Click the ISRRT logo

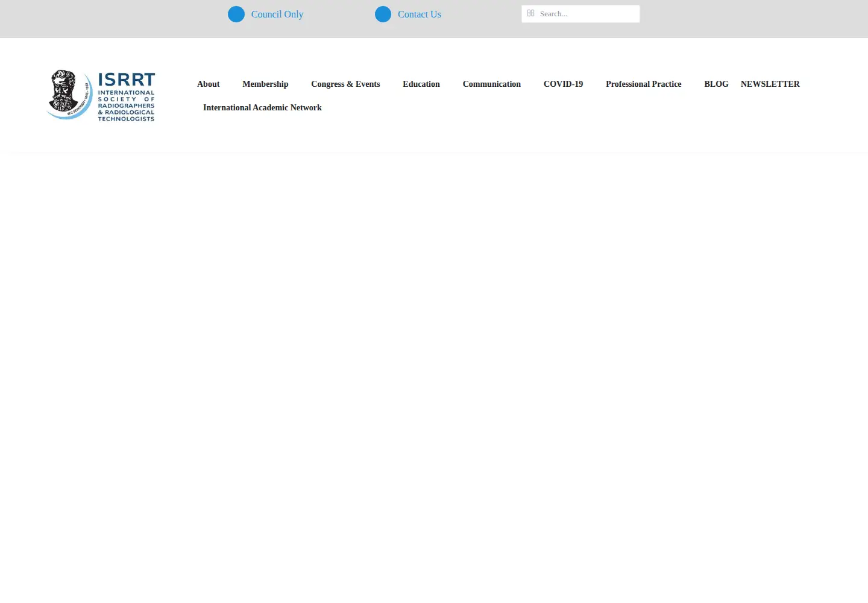(101, 95)
